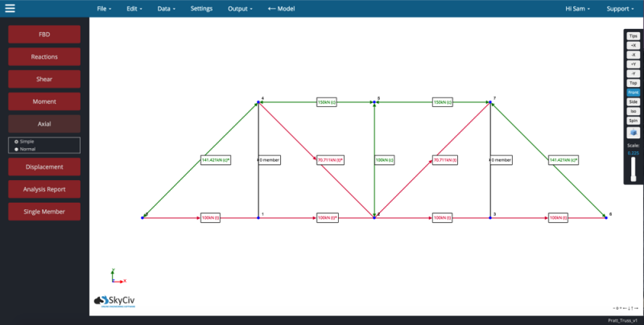Image resolution: width=644 pixels, height=325 pixels.
Task: Expand the Output dropdown menu
Action: coord(240,9)
